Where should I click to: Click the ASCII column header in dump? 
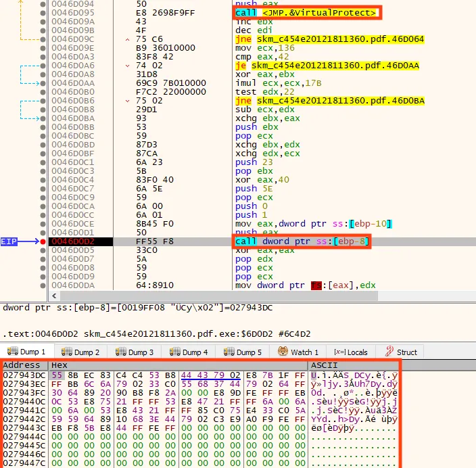[354, 365]
